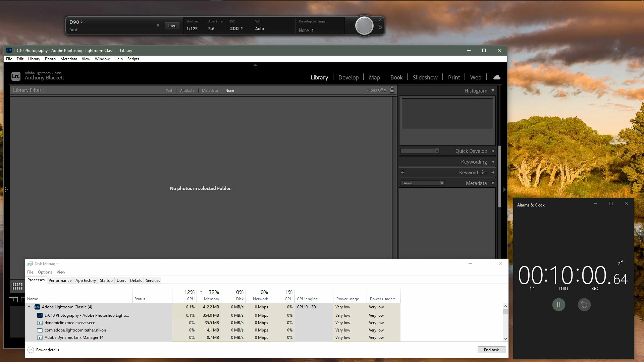Toggle Live view on the tether bar
Screen dimensions: 644x362
[172, 26]
